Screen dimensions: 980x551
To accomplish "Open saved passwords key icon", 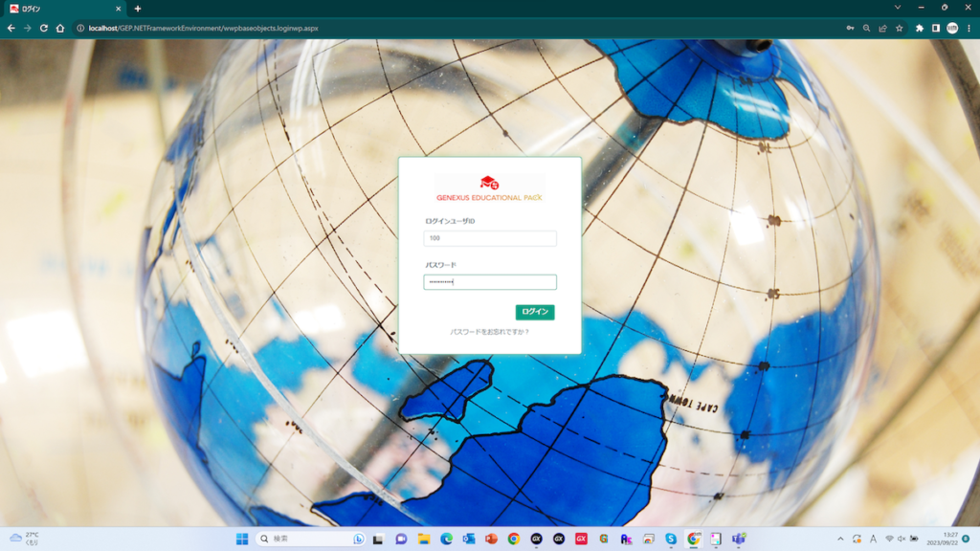I will pyautogui.click(x=850, y=28).
